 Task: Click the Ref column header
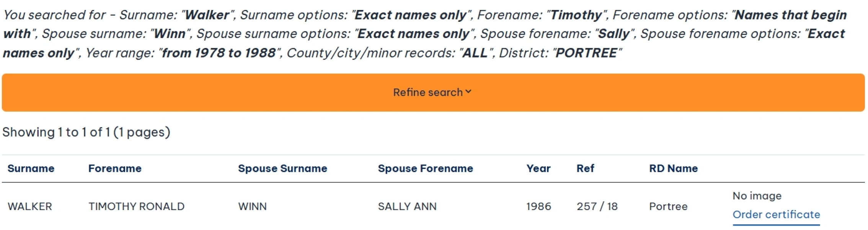[585, 169]
